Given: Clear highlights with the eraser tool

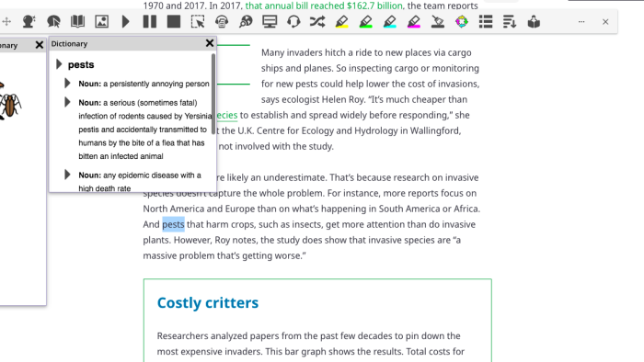Looking at the screenshot, I should [x=438, y=22].
